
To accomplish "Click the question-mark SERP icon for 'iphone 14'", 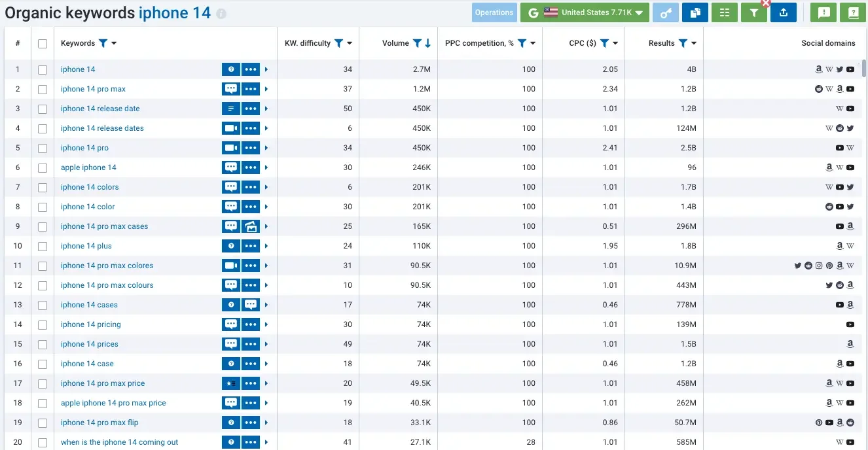I will click(x=231, y=69).
